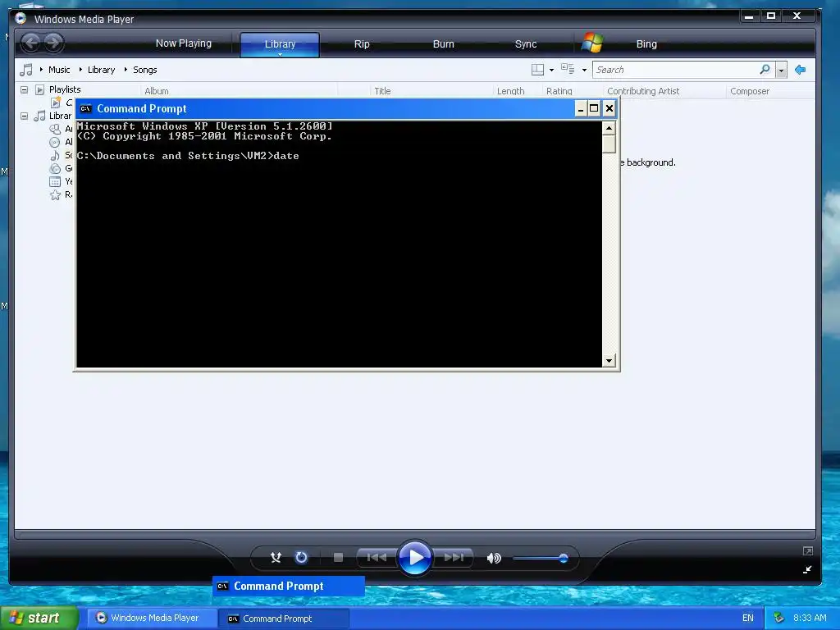Click the blue arrow list pane button

(x=801, y=70)
